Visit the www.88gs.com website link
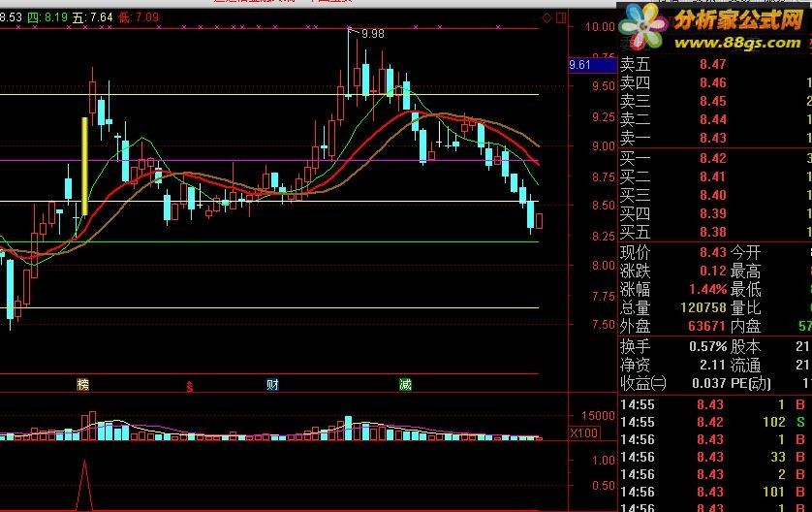Screen dimensions: 812x512 [x=737, y=43]
